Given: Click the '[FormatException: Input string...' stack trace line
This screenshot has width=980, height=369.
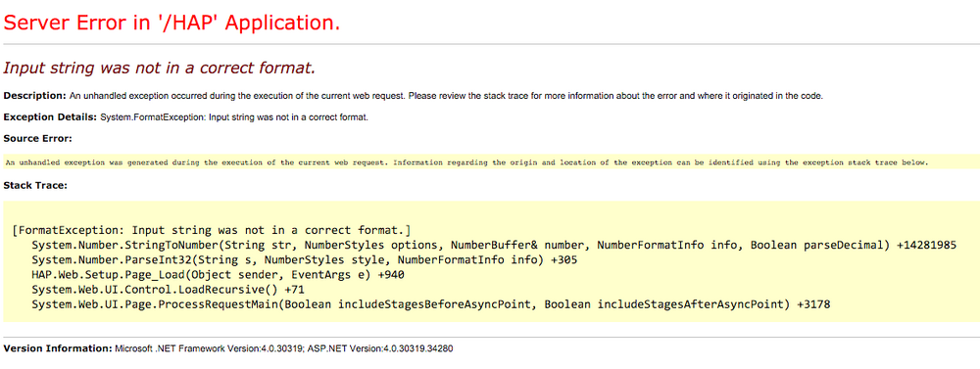Looking at the screenshot, I should pyautogui.click(x=212, y=230).
